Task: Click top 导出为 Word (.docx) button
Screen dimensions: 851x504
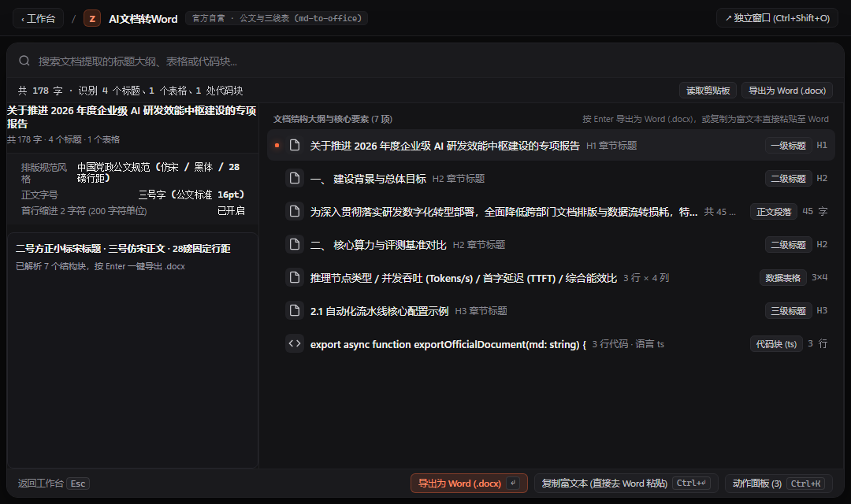Action: pos(787,91)
